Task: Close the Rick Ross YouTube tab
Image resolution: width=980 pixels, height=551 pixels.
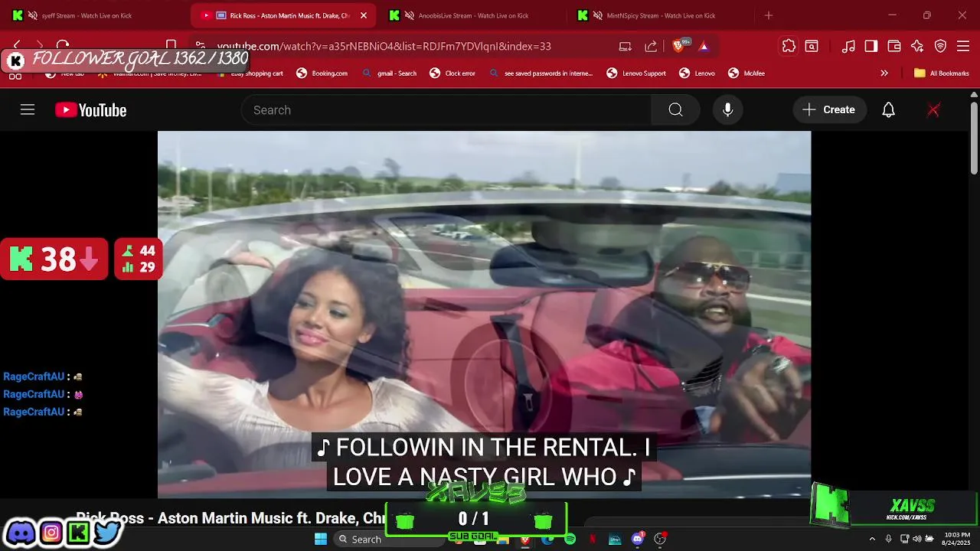Action: [364, 15]
